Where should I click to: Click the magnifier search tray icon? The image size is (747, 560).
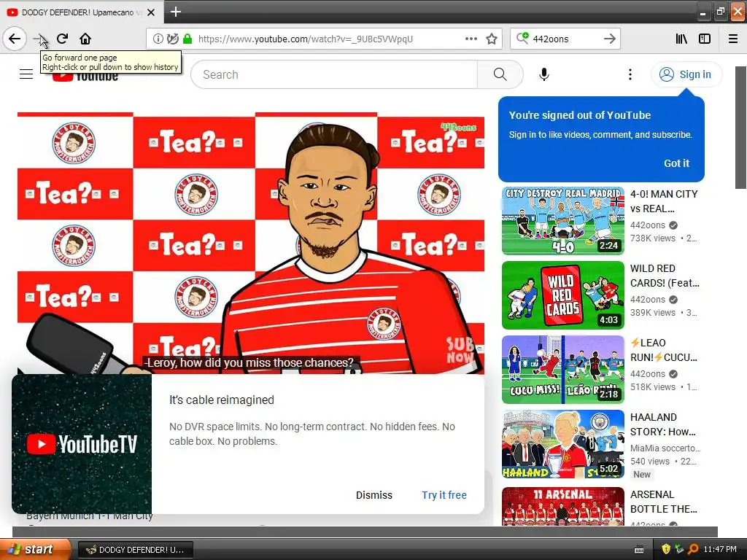[x=693, y=549]
